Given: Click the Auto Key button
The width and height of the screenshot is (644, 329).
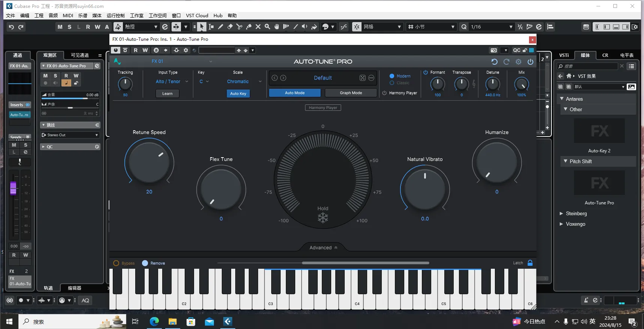Looking at the screenshot, I should [x=238, y=94].
